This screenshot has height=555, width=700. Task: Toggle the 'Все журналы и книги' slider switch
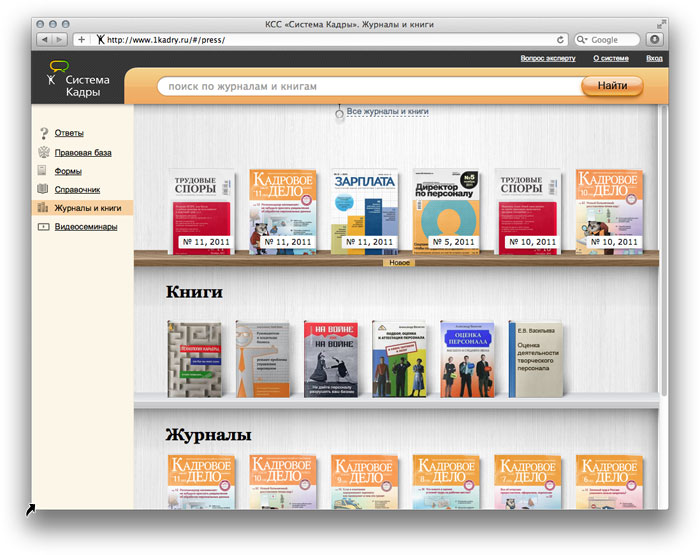(x=340, y=113)
